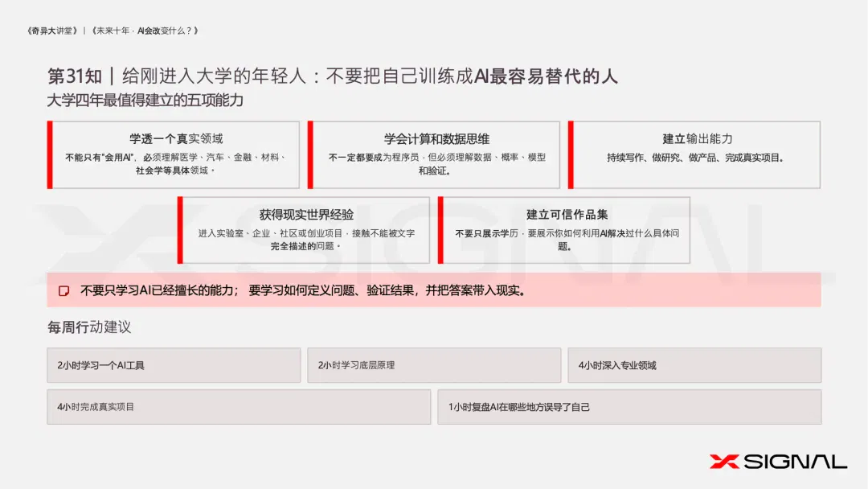
Task: Click the SIGNAL wordmark bottom right
Action: (795, 462)
